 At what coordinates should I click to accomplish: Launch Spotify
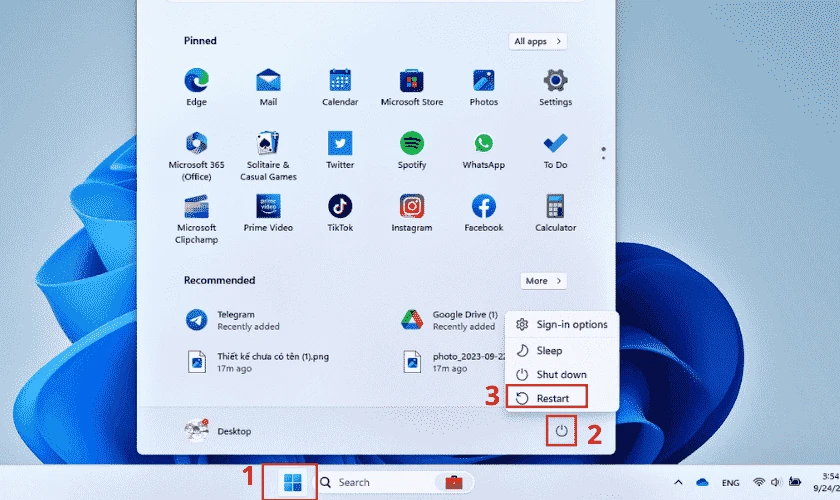click(411, 151)
